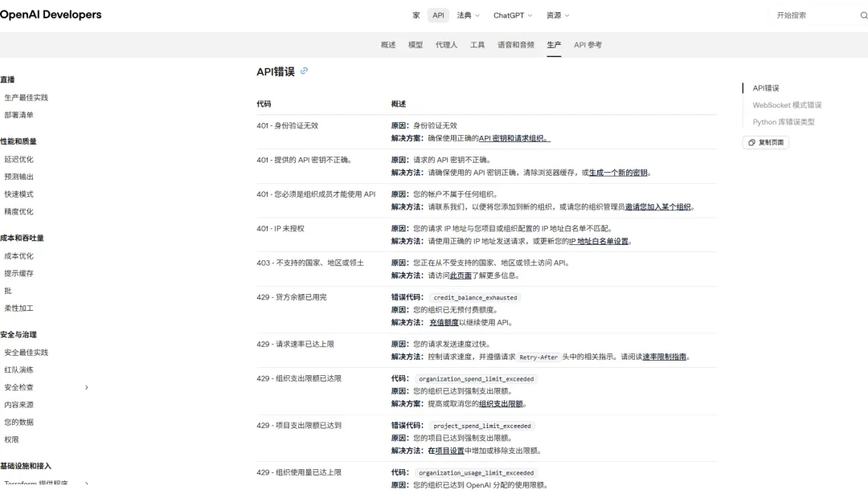Screen dimensions: 868x494
Task: Click the credit_balance_exhausted code text
Action: 475,298
